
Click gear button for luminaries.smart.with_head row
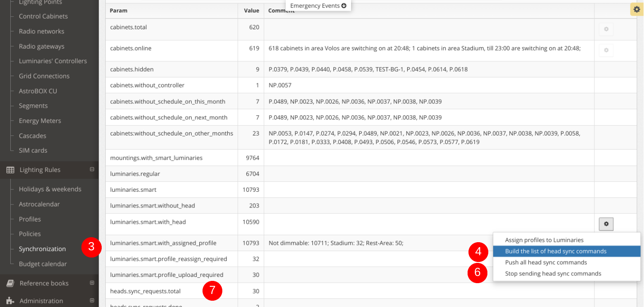point(606,224)
